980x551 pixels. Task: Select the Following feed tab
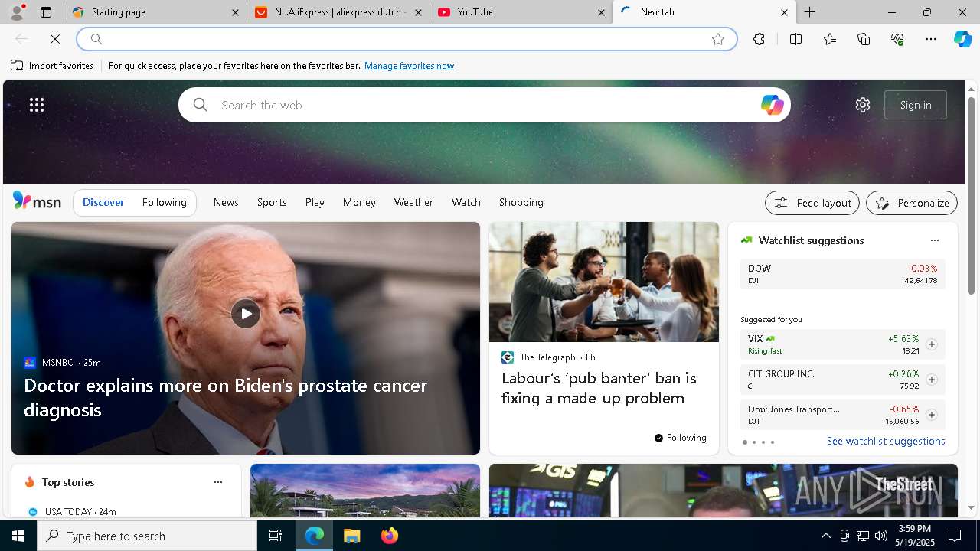[x=164, y=202]
